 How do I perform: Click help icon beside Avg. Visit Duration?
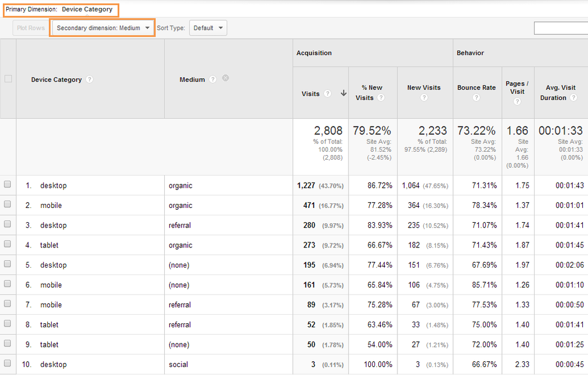click(572, 98)
